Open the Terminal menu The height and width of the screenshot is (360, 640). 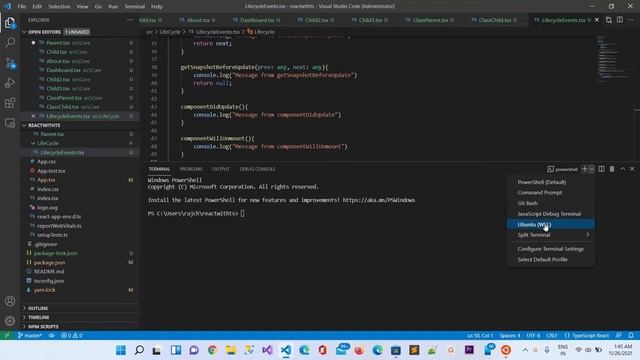click(135, 6)
